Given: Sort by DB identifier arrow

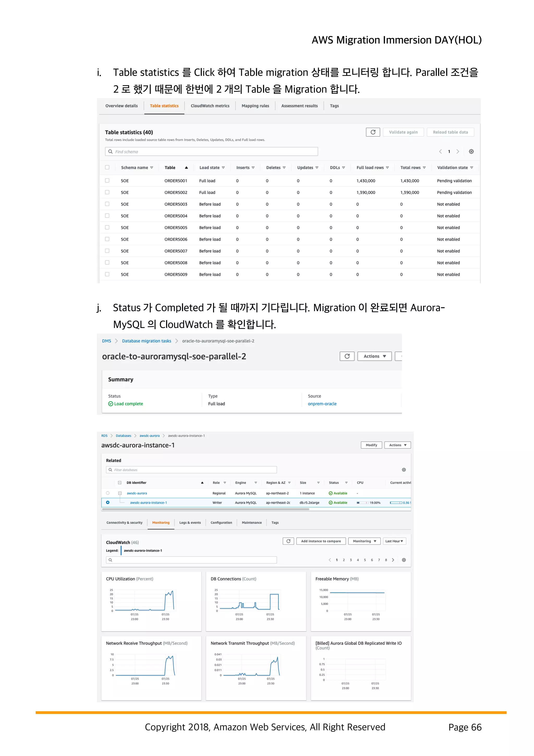Looking at the screenshot, I should click(202, 483).
